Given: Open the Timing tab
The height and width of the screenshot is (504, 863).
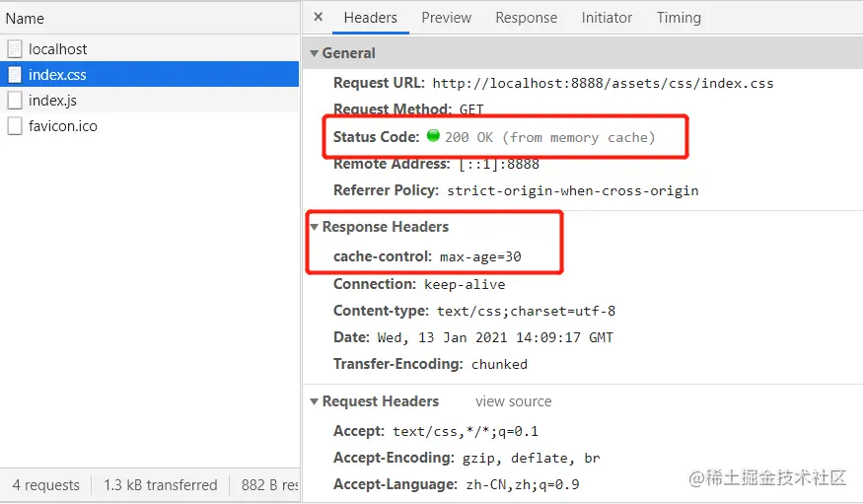Looking at the screenshot, I should pyautogui.click(x=679, y=18).
